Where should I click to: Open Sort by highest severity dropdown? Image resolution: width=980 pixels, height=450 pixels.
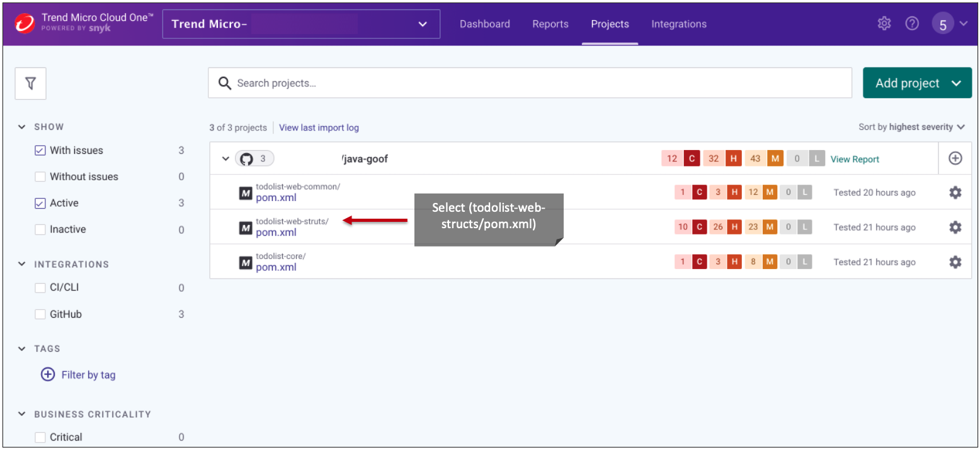click(x=911, y=127)
